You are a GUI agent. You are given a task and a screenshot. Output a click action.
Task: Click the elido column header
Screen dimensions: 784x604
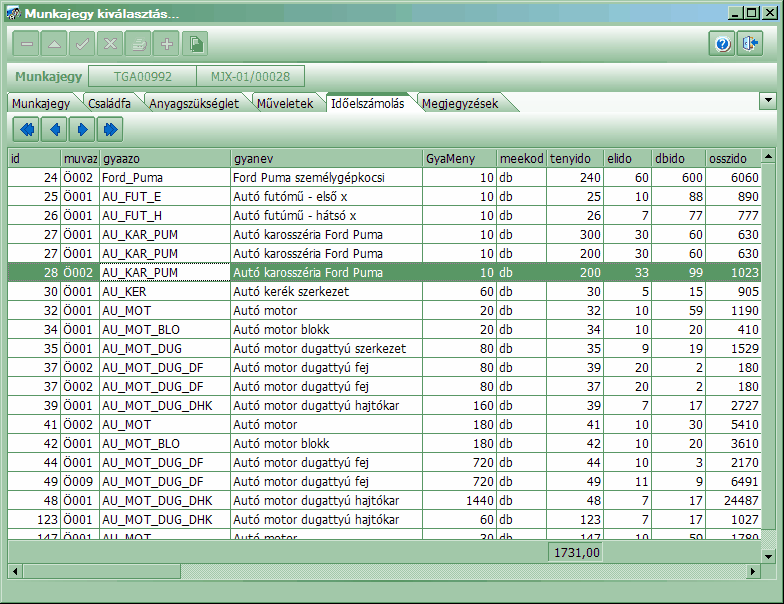[x=628, y=158]
